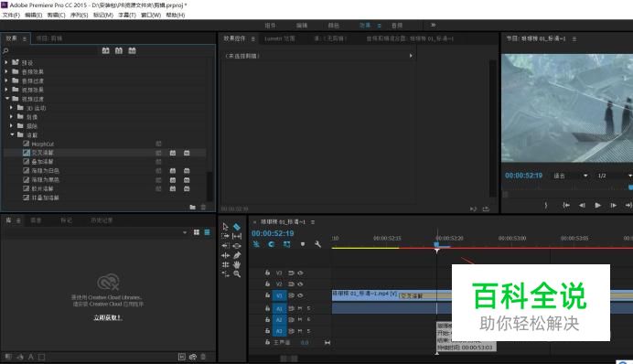Click the Effects panel search field
Image resolution: width=633 pixels, height=364 pixels.
50,51
